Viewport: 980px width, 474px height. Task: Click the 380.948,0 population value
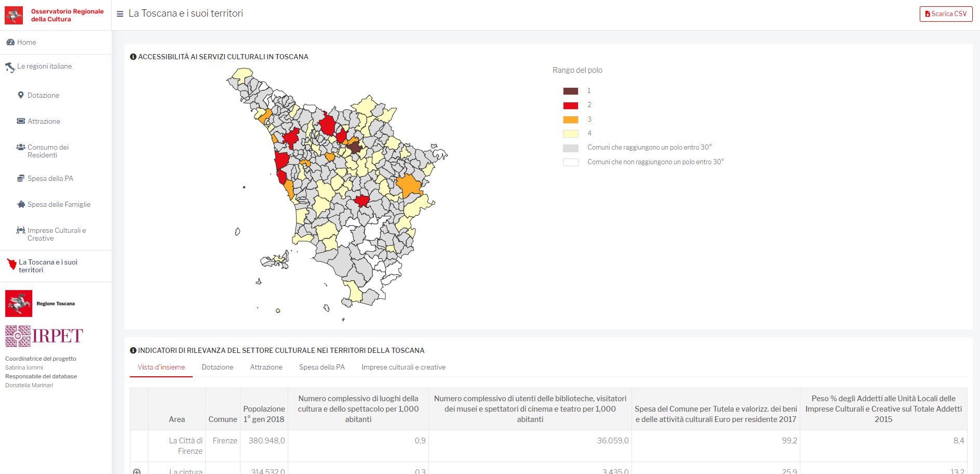266,440
